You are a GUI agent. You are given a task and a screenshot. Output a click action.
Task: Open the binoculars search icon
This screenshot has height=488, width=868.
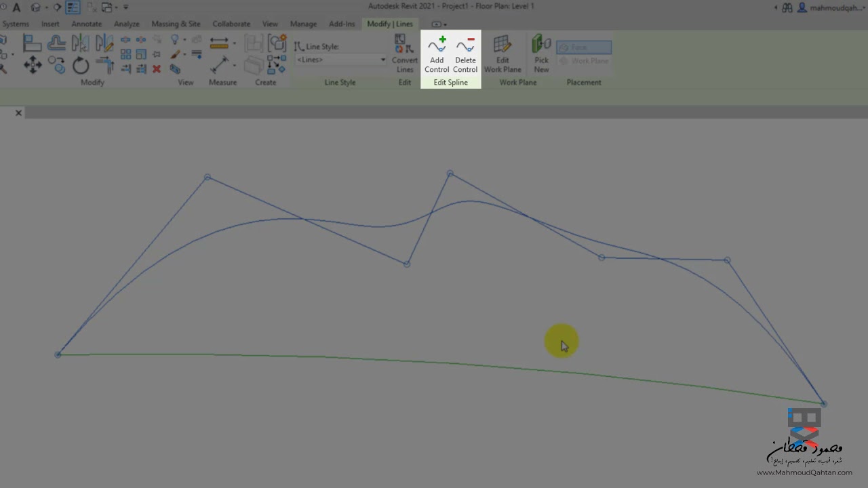coord(787,7)
